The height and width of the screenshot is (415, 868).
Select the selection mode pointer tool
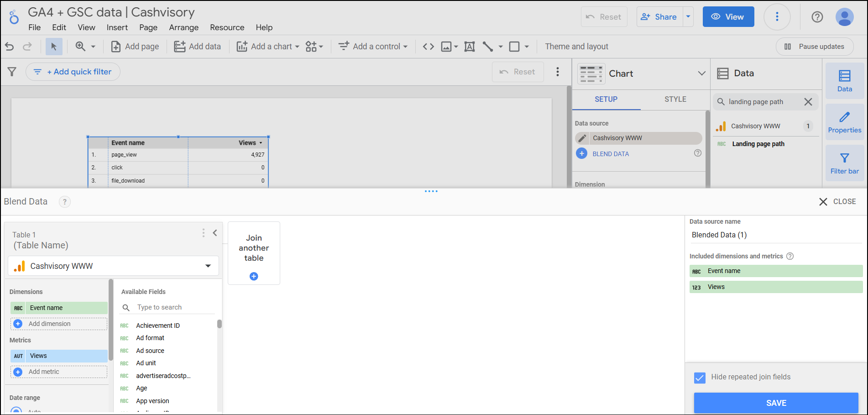54,47
